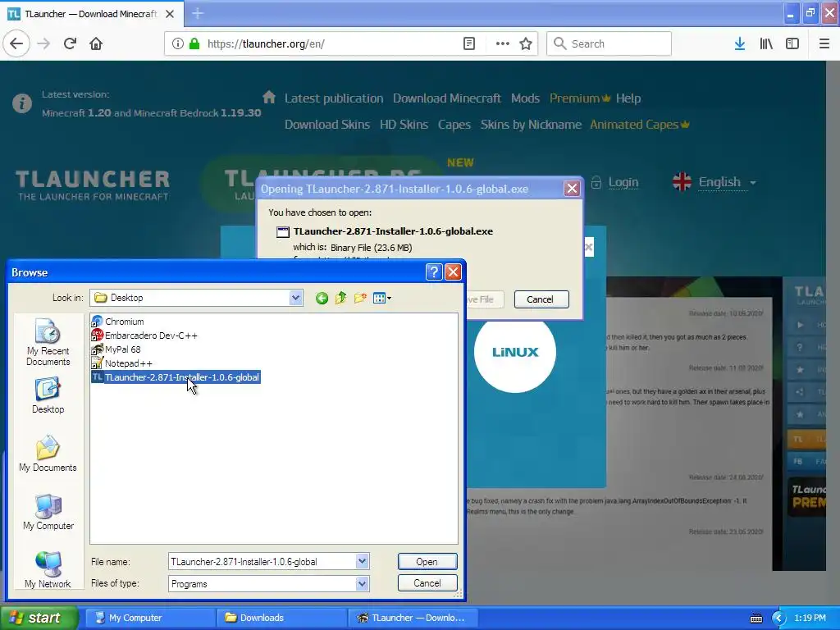The height and width of the screenshot is (630, 840).
Task: Click the Firefox forward arrow button
Action: 43,43
